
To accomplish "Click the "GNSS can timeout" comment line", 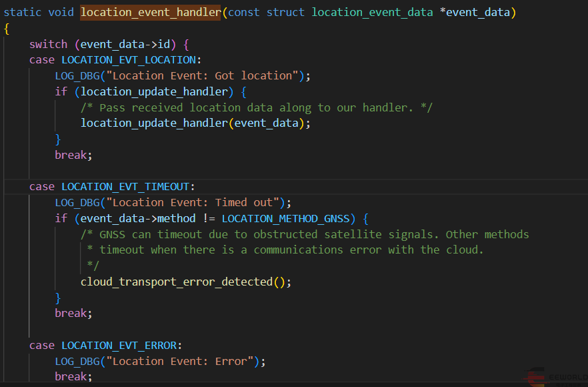I will pos(305,234).
